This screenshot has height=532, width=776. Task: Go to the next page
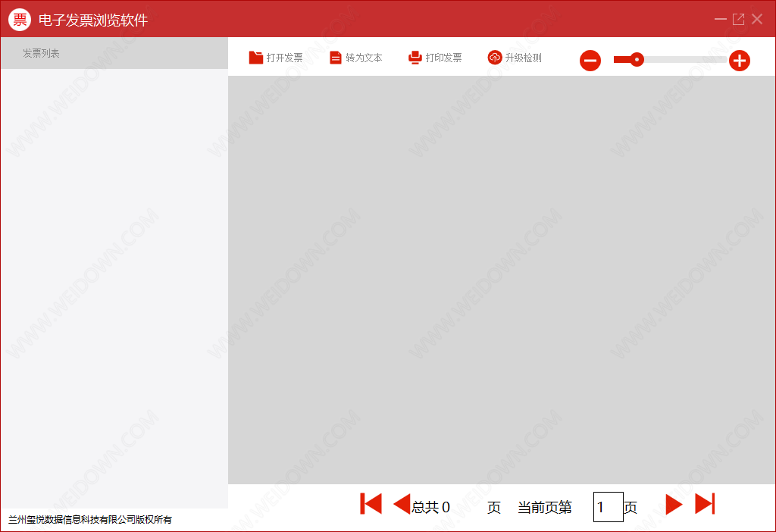coord(674,504)
